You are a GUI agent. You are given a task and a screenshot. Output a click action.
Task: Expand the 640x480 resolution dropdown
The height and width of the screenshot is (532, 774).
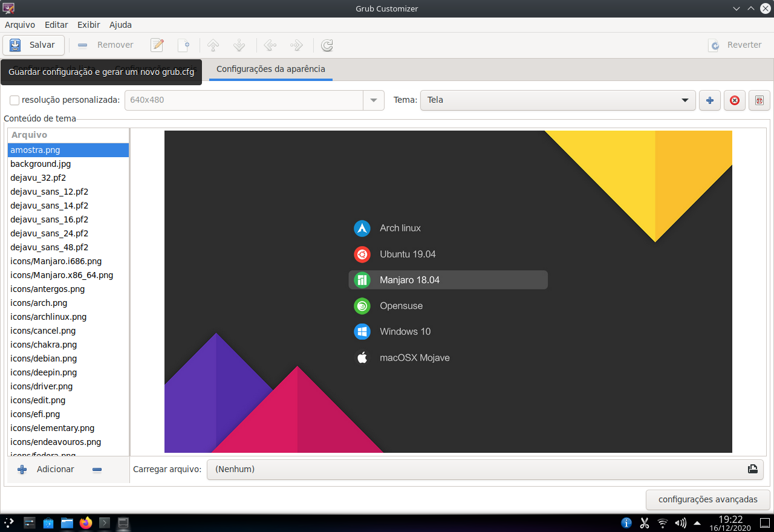tap(373, 100)
